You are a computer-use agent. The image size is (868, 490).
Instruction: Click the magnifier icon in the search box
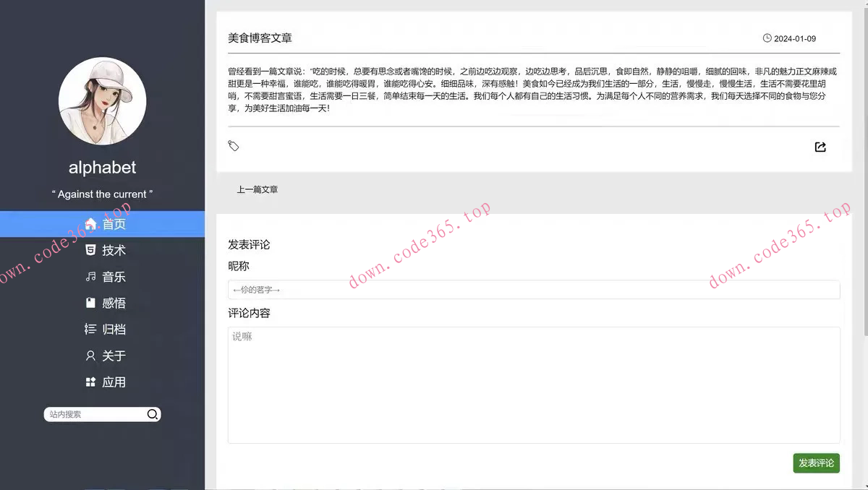coord(152,414)
